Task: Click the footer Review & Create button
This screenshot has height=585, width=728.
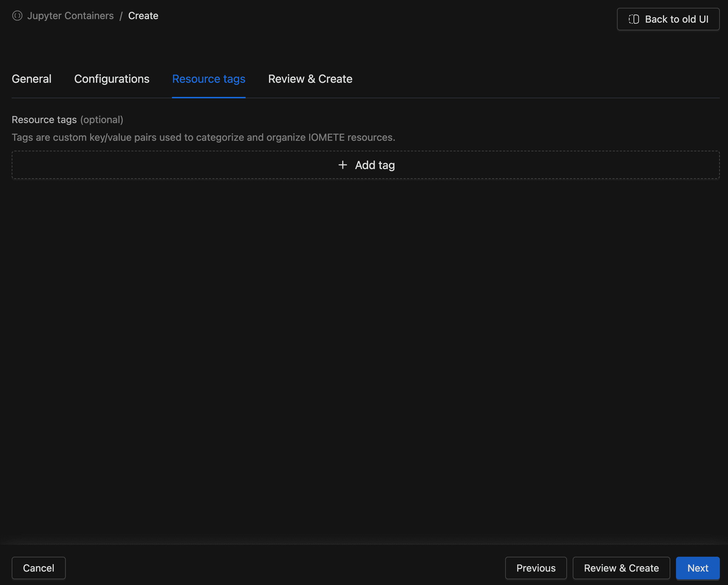Action: pos(621,568)
